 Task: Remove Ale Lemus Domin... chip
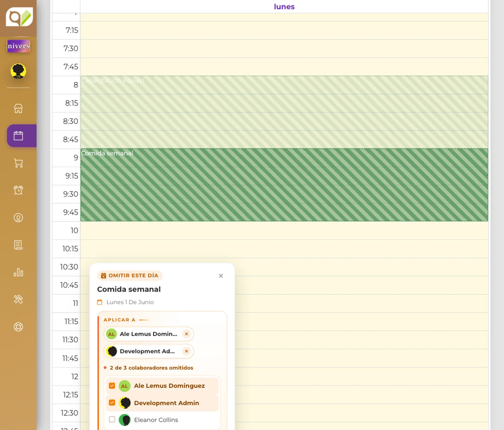[x=186, y=334]
